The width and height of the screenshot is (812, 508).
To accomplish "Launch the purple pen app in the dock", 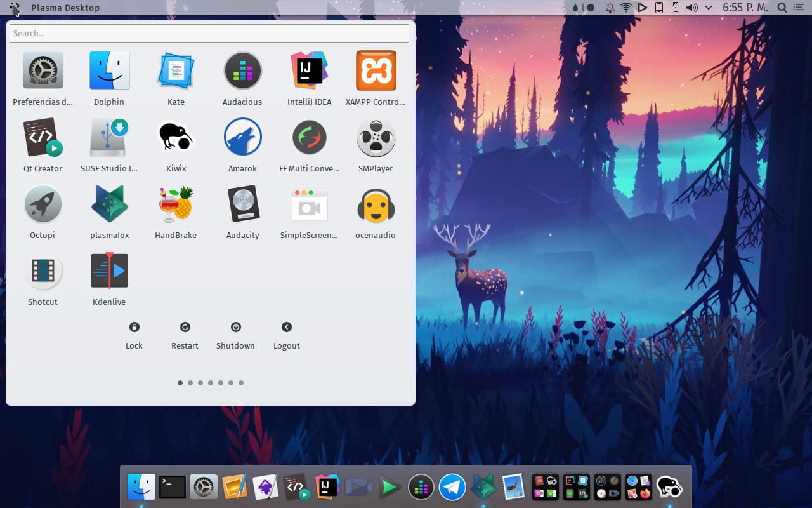I will point(266,487).
